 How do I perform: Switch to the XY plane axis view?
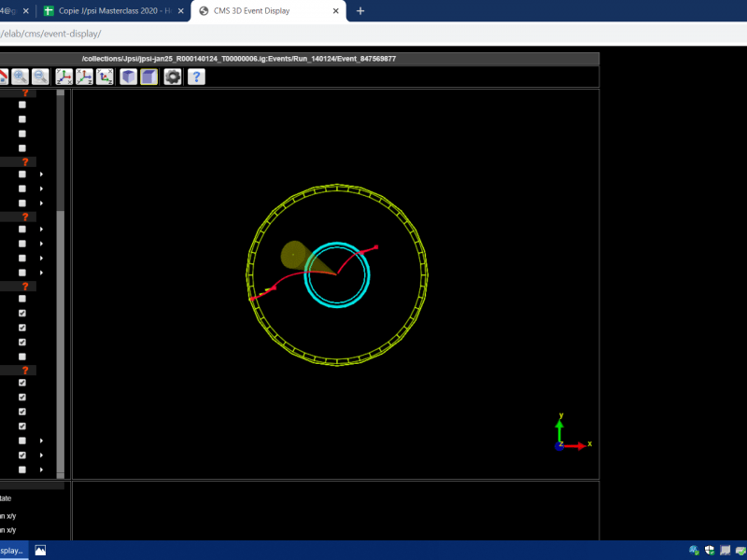[64, 77]
